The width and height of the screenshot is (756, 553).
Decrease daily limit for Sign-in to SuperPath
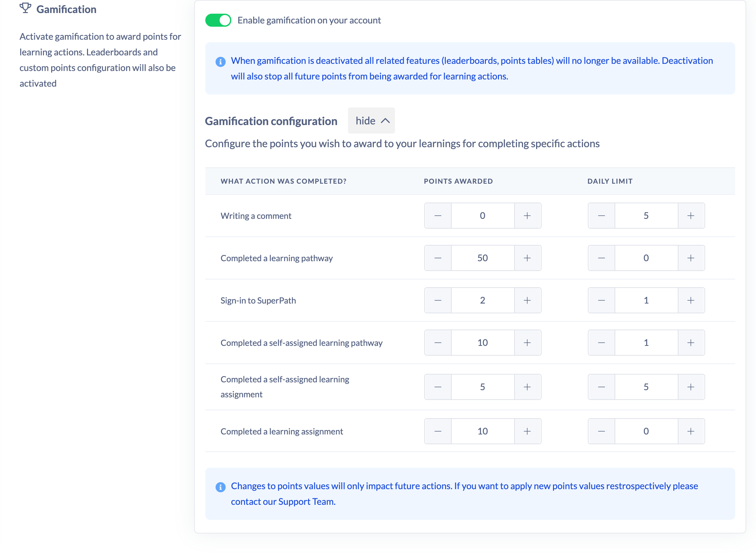(601, 300)
